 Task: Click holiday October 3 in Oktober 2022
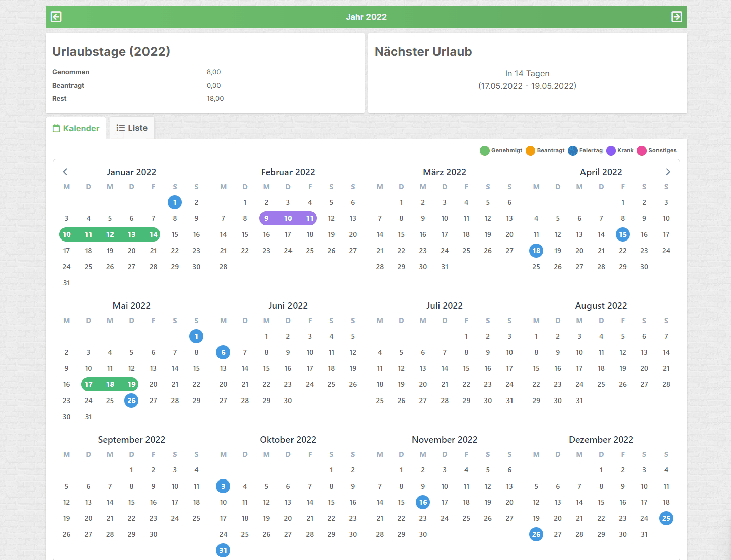223,486
